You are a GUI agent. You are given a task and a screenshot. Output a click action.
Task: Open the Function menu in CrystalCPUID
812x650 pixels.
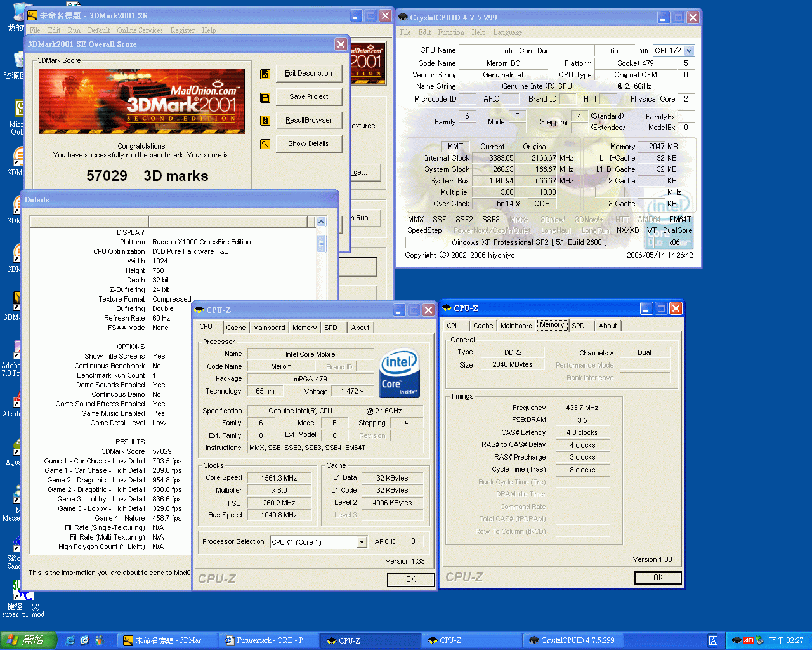click(451, 32)
